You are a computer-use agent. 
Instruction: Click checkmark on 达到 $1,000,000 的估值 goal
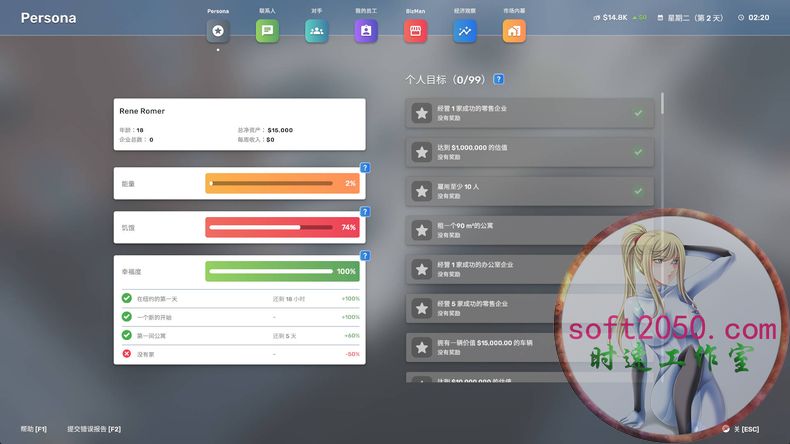click(638, 152)
